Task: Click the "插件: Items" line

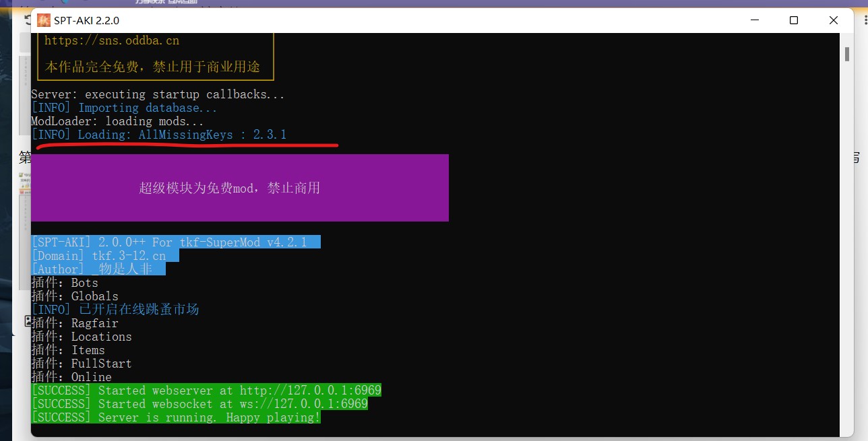Action: (68, 350)
